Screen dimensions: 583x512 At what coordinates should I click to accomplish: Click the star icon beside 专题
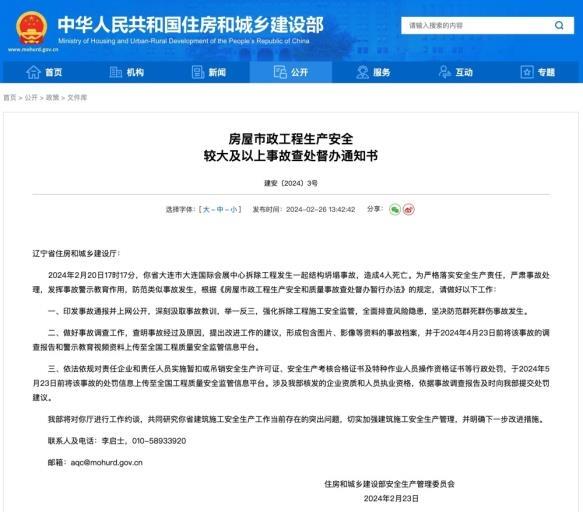[x=527, y=72]
